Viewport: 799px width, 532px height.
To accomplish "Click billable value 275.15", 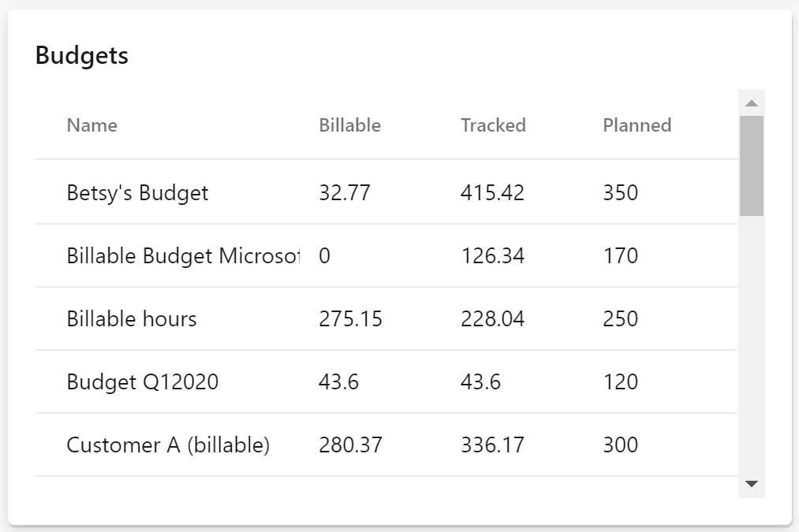I will 350,318.
